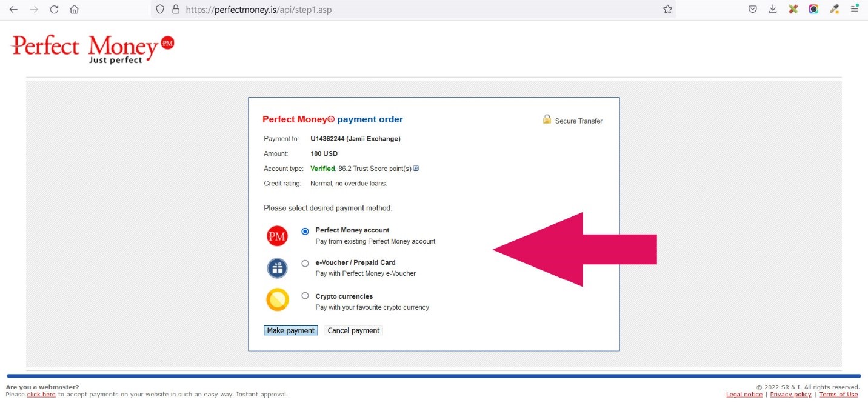View site security via padlock icon

coord(176,9)
